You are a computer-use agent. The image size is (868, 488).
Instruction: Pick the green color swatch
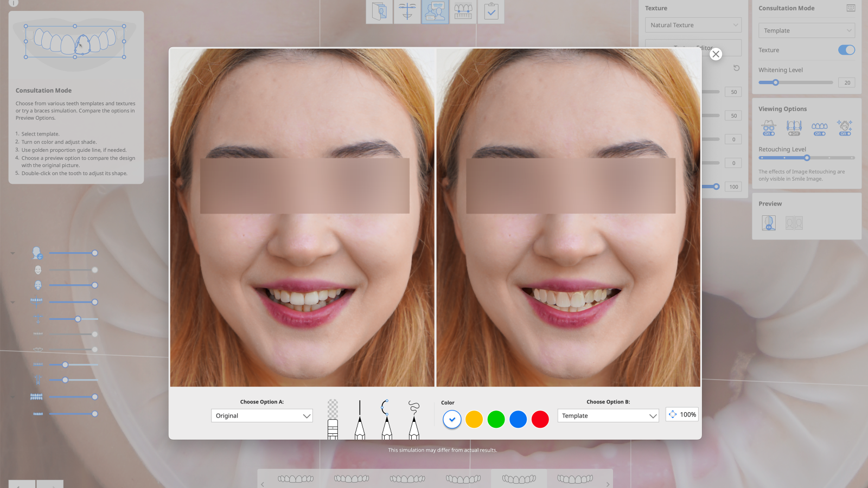pos(496,419)
